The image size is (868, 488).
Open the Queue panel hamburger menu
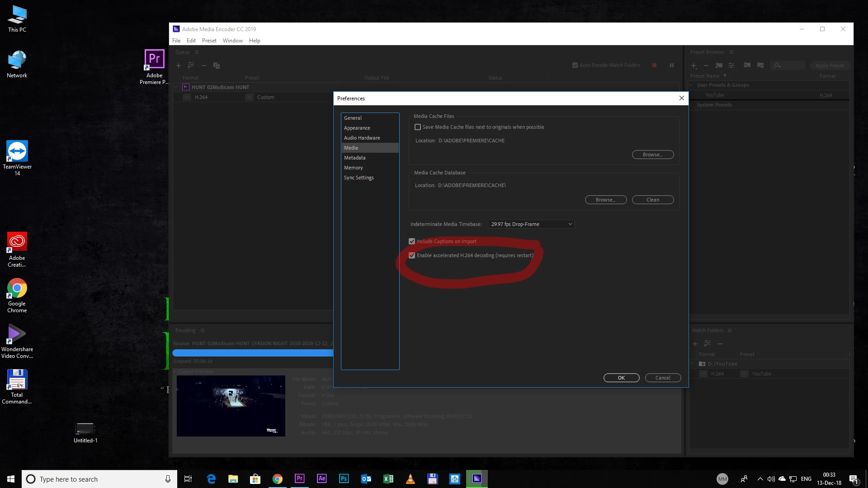pyautogui.click(x=197, y=52)
